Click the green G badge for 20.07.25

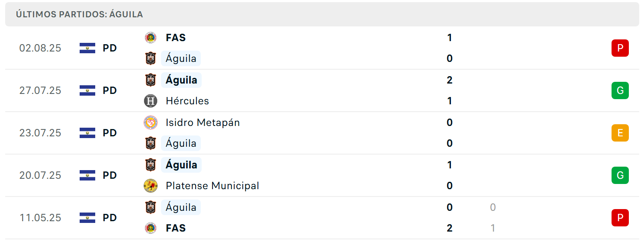620,175
